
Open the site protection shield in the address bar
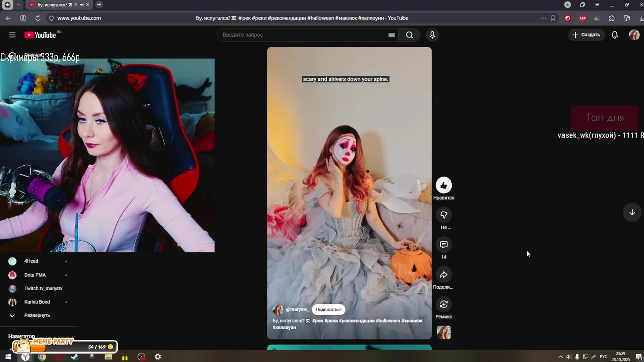[x=51, y=18]
